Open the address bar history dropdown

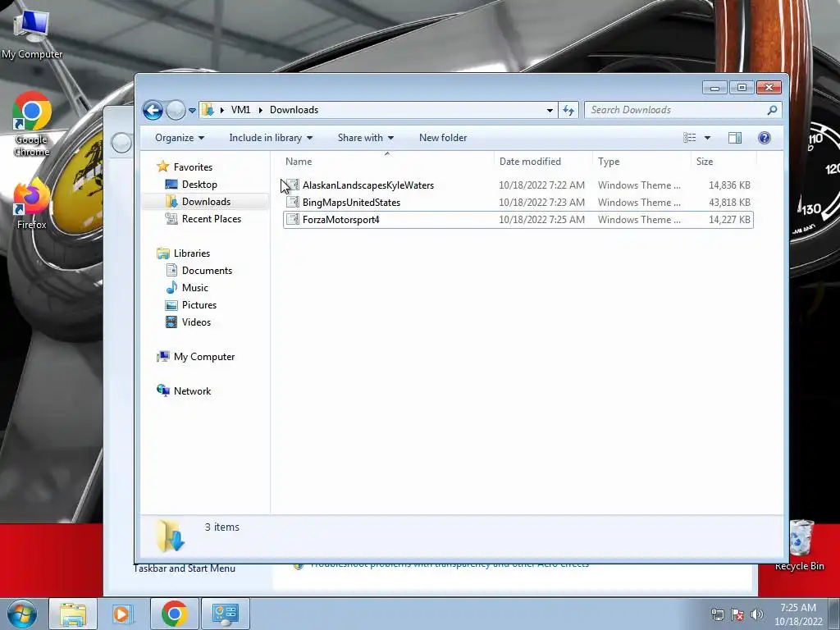(x=550, y=111)
